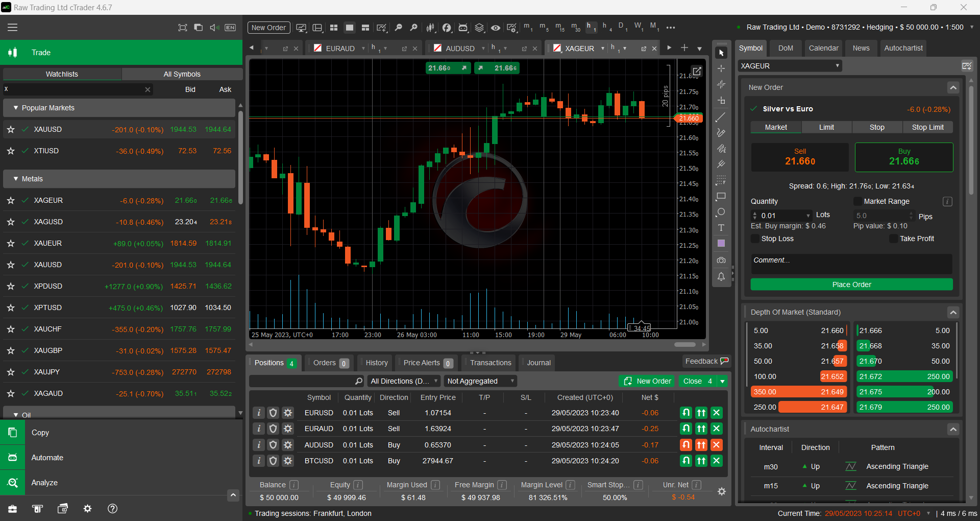This screenshot has height=521, width=980.
Task: Enable the Stop Loss checkbox
Action: point(755,239)
